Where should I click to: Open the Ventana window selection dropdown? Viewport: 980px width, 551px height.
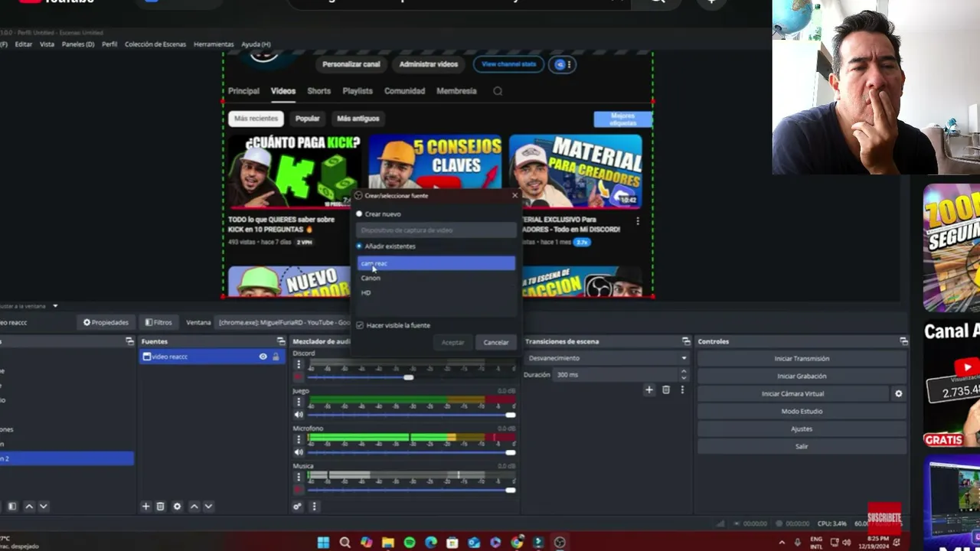[x=285, y=322]
